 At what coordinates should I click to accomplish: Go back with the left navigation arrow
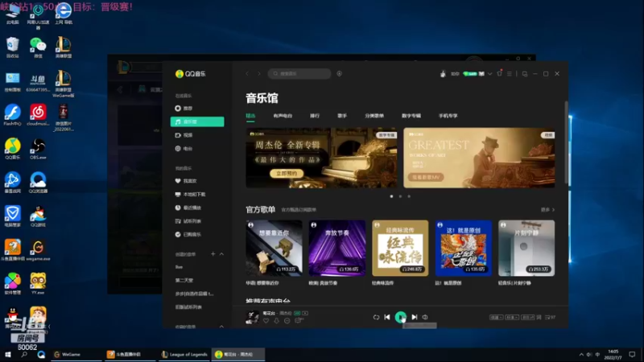247,74
